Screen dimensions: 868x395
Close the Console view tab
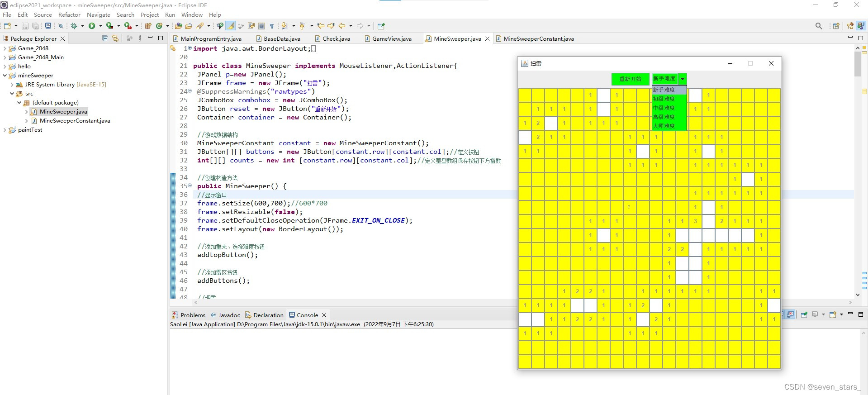tap(324, 315)
